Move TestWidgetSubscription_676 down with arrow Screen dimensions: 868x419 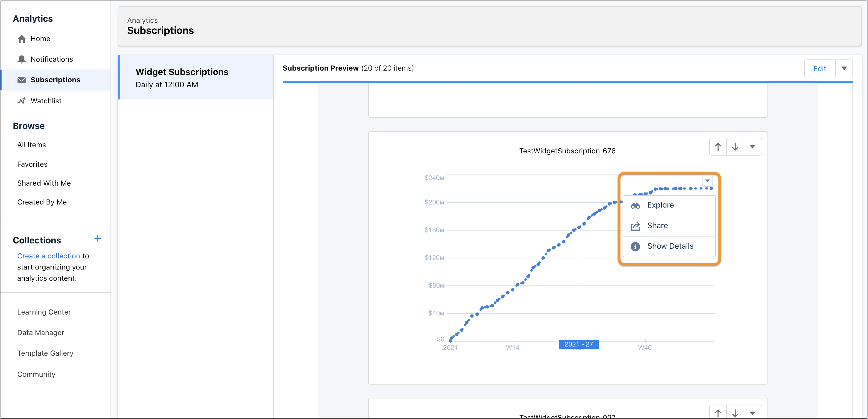tap(735, 147)
